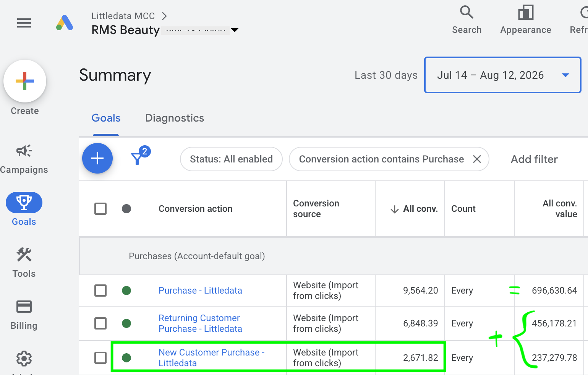
Task: Open Tools in the sidebar
Action: click(x=24, y=262)
